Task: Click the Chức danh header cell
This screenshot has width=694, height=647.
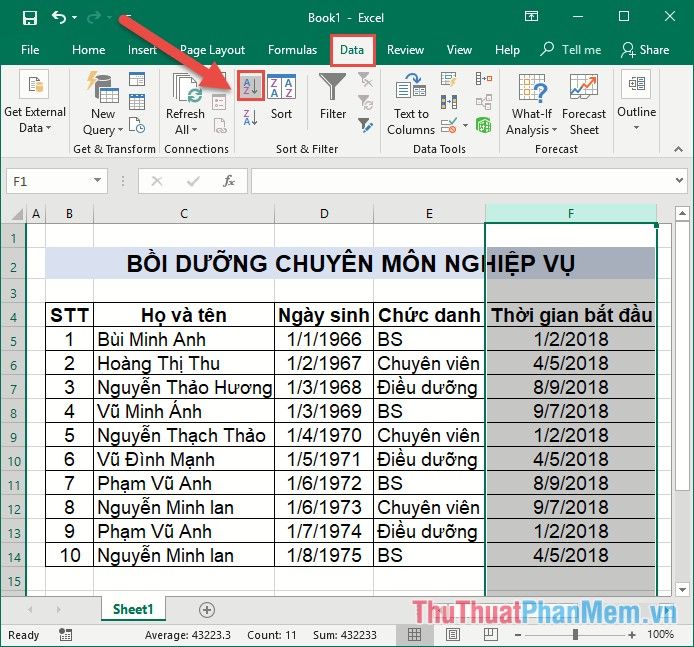Action: pos(429,316)
